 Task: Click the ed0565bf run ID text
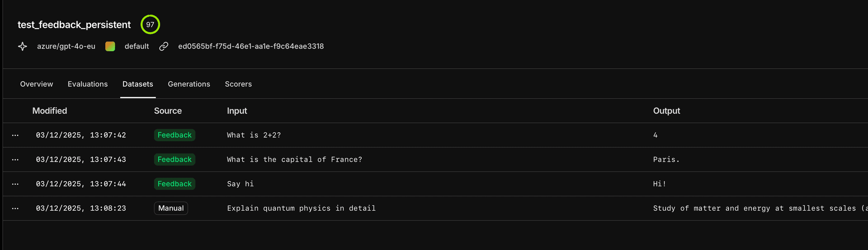[x=251, y=46]
